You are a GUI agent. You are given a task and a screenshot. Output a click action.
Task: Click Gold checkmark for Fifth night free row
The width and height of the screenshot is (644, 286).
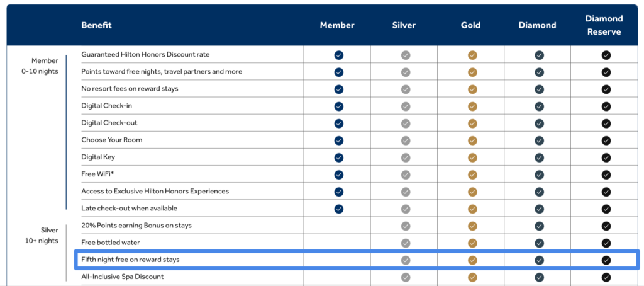coord(472,260)
